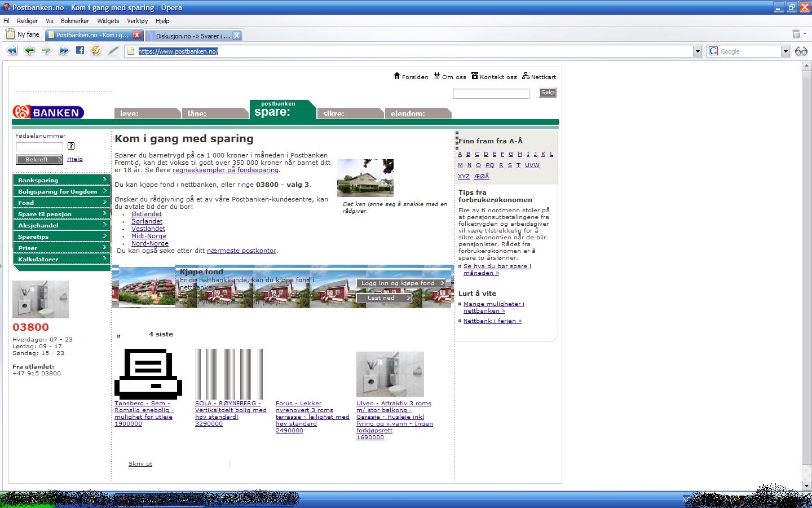Go forward with the green right arrow
Screen dimensions: 812x508
pyautogui.click(x=46, y=51)
